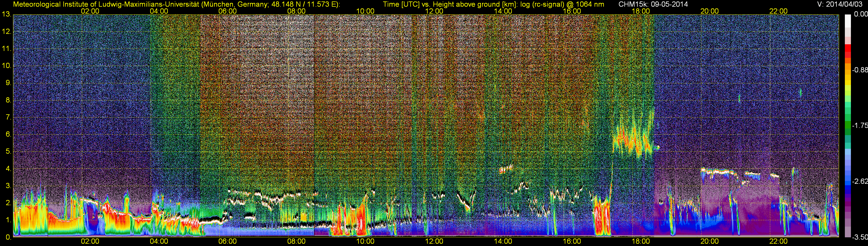This screenshot has width=868, height=246.
Task: Click the 20:00 label on the bottom time axis
Action: (710, 242)
